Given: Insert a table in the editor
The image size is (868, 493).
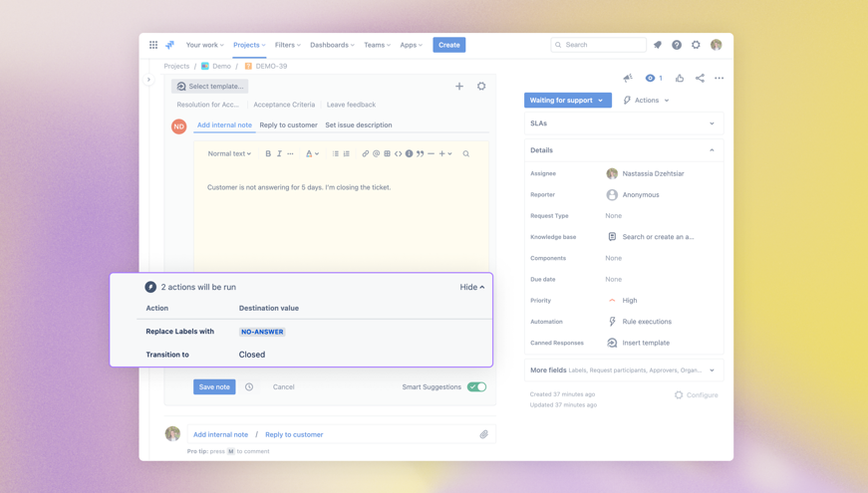Looking at the screenshot, I should tap(387, 153).
